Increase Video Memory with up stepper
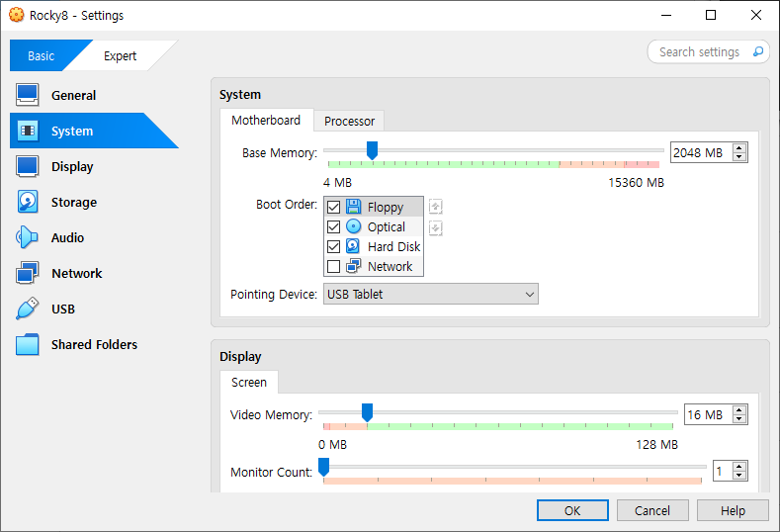Screen dimensions: 780x532 click(x=739, y=410)
